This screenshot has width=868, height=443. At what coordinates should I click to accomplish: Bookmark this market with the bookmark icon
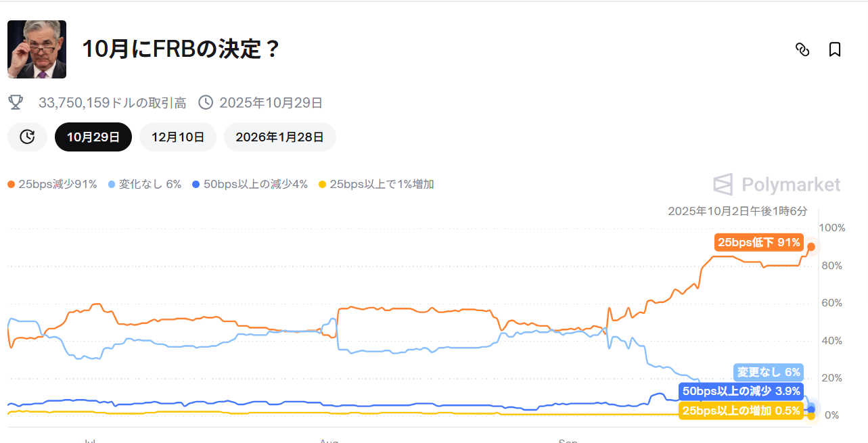click(835, 49)
